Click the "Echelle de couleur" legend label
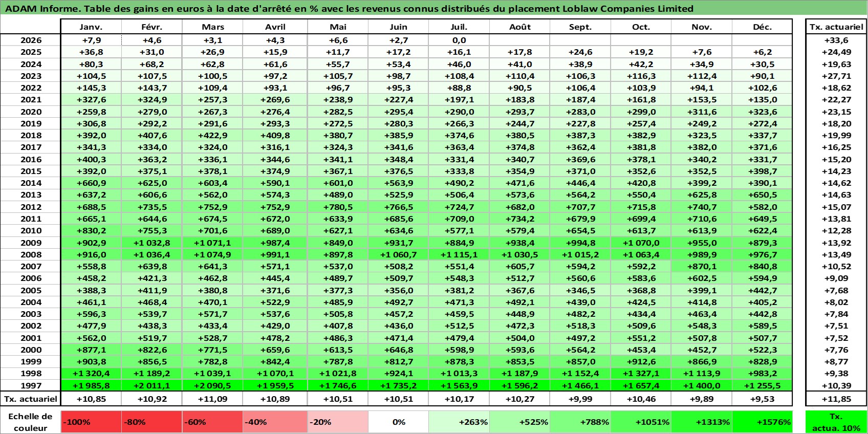868x434 pixels. 31,422
